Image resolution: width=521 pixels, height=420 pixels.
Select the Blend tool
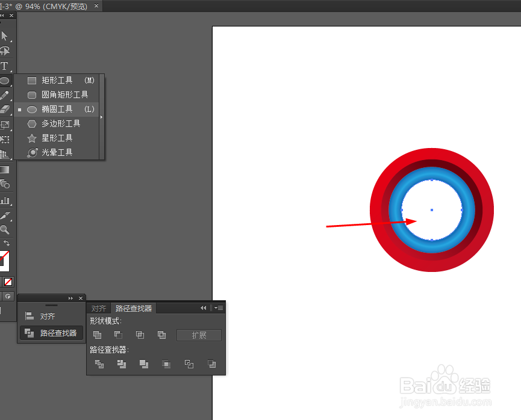[4, 184]
